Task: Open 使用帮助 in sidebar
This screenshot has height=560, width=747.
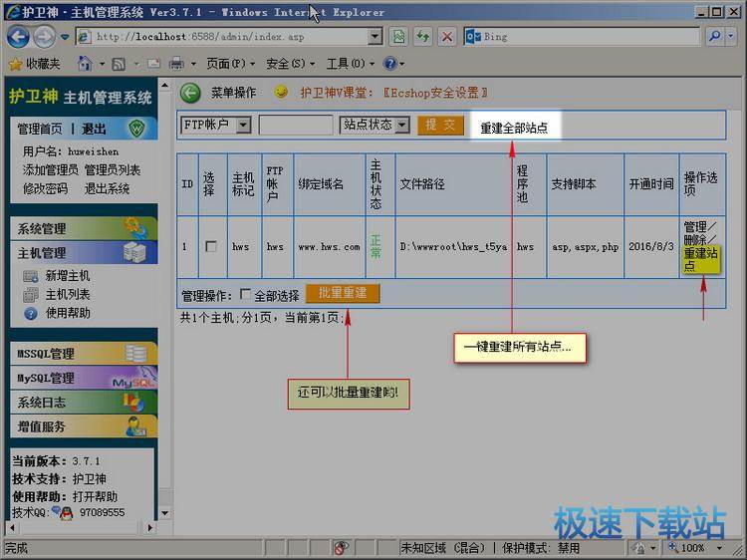Action: coord(68,313)
